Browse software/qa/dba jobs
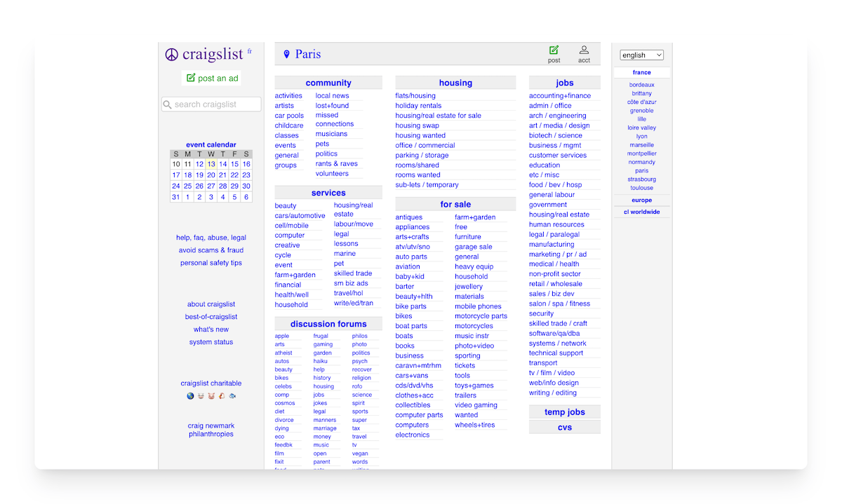 pyautogui.click(x=554, y=334)
